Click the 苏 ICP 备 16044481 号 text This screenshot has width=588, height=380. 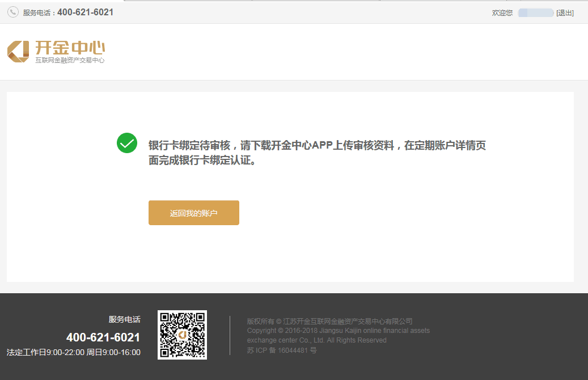pyautogui.click(x=282, y=351)
